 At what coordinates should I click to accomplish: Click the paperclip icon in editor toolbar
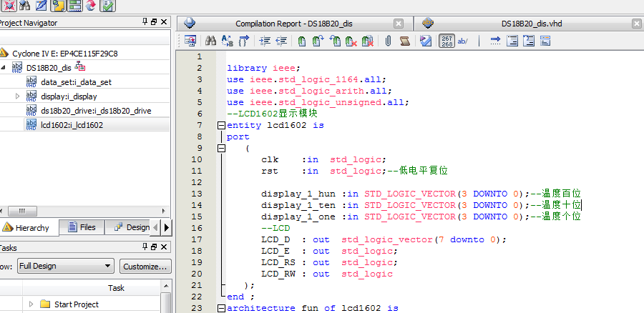387,41
